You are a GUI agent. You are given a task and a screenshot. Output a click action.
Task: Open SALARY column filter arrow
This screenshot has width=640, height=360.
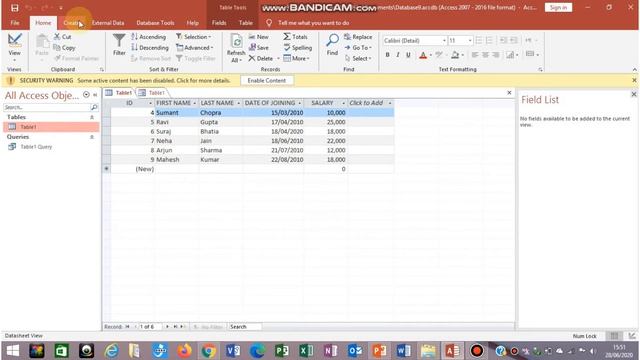[343, 103]
